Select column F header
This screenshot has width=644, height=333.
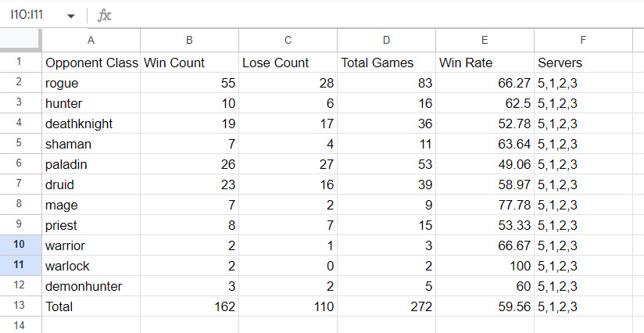(x=583, y=40)
